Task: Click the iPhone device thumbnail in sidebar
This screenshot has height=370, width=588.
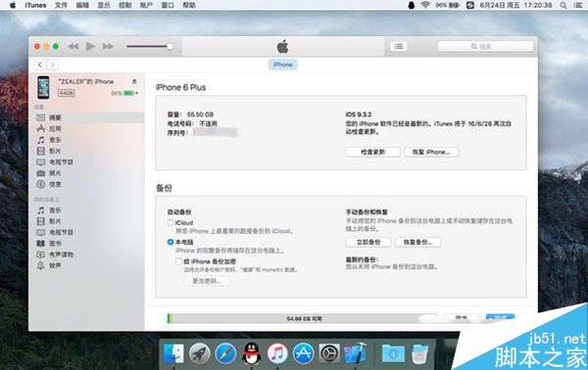Action: pyautogui.click(x=43, y=87)
